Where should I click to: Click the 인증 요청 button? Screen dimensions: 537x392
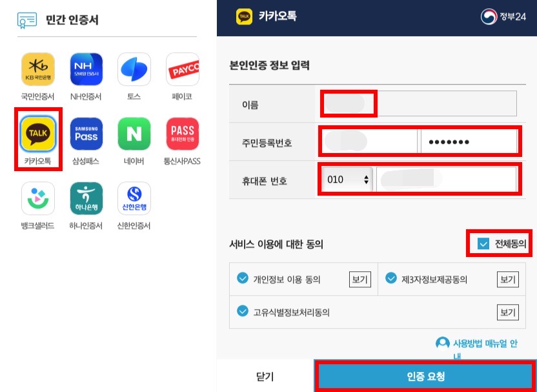[425, 377]
